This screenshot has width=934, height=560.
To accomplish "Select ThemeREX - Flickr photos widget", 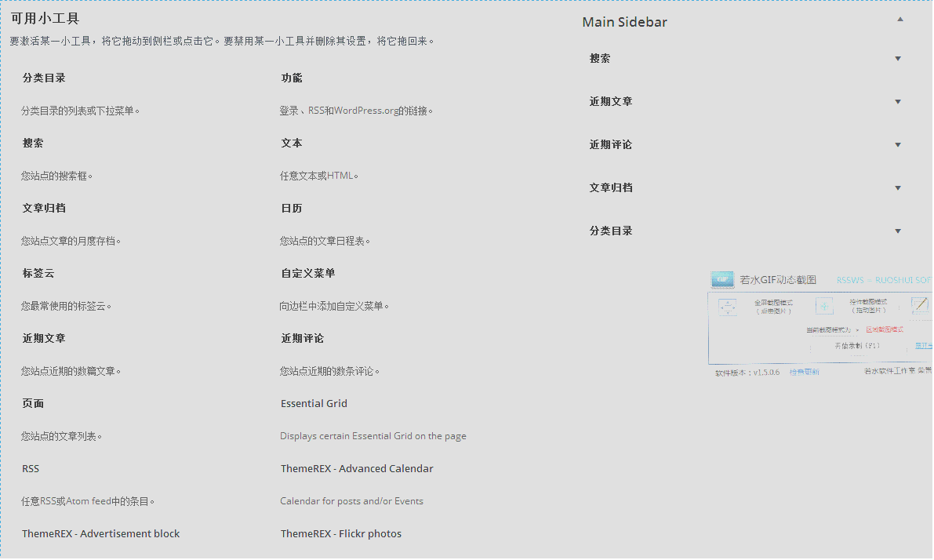I will (340, 534).
